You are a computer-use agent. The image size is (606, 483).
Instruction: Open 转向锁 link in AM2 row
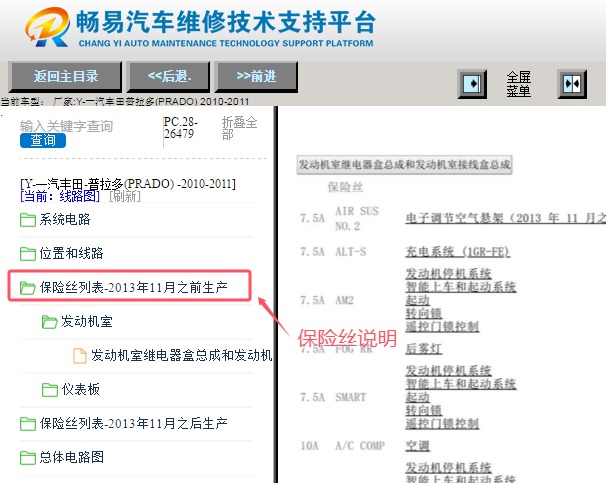tap(424, 313)
